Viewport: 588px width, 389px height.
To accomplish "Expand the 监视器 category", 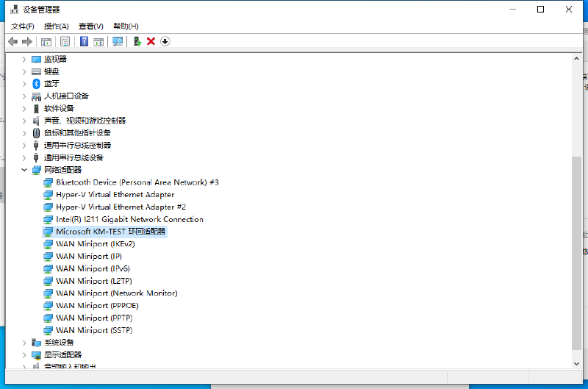I will coord(24,59).
